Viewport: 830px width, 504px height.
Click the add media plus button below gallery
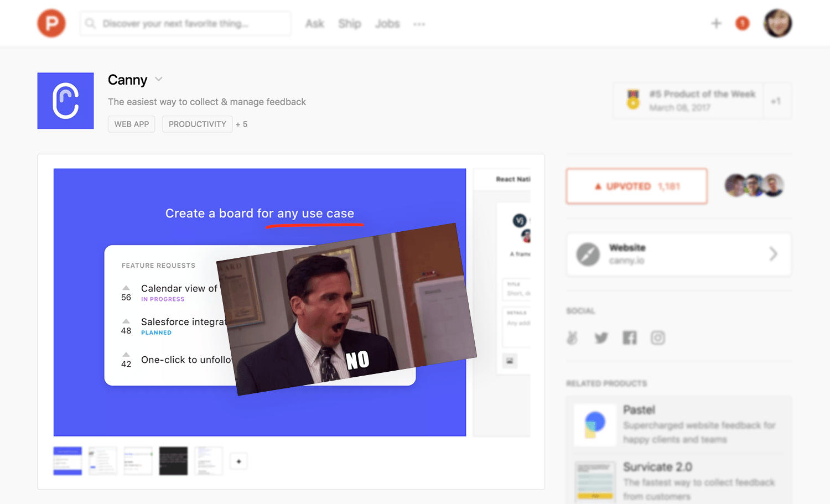(238, 461)
